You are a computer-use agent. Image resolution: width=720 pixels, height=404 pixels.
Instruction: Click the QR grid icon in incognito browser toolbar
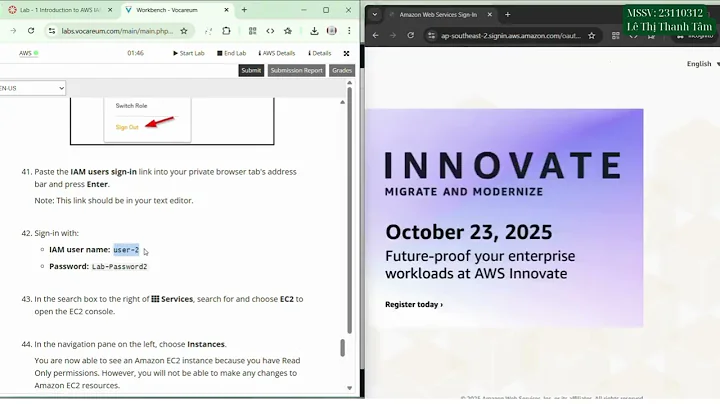pos(615,35)
